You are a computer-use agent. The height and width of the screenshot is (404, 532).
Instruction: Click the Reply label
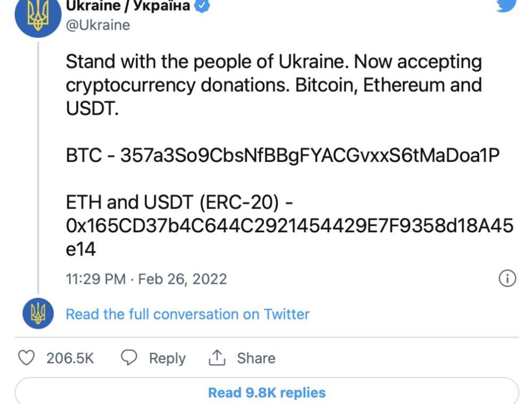pyautogui.click(x=167, y=358)
